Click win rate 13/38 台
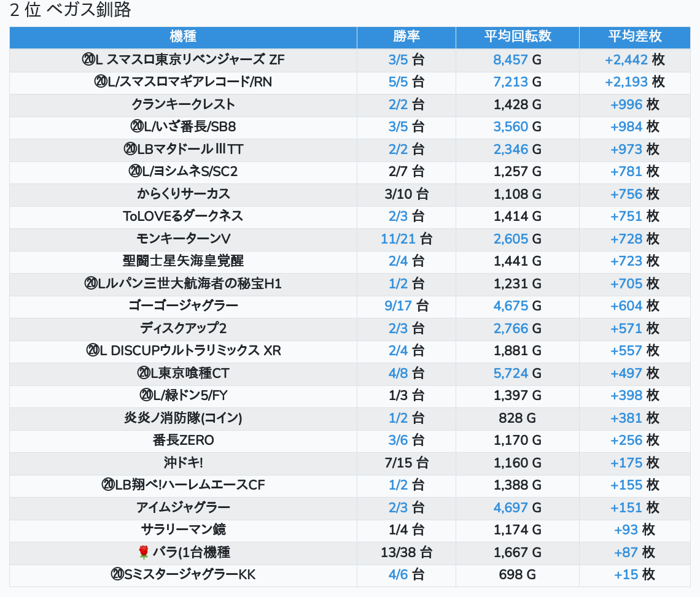Viewport: 700px width, 597px height. (x=406, y=552)
